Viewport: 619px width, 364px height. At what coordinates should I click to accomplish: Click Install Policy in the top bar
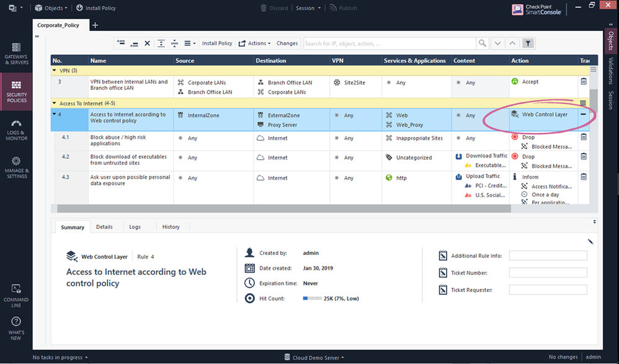[x=96, y=8]
